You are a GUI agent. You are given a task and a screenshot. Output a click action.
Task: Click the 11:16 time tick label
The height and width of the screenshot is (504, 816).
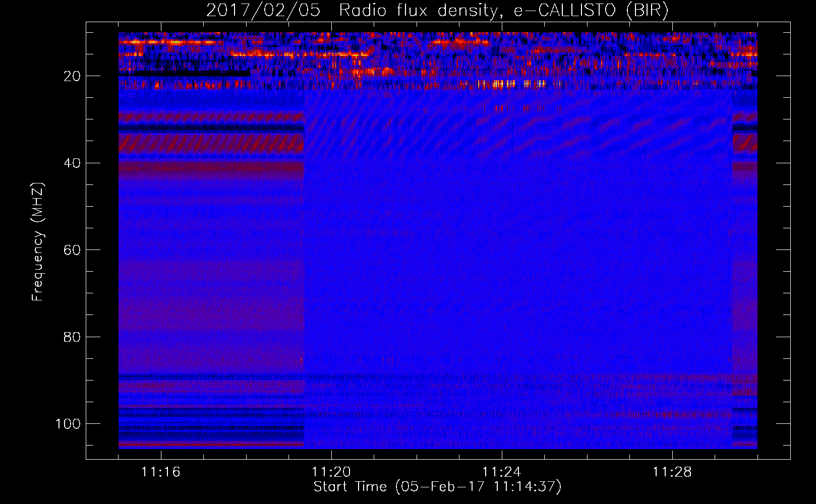tap(160, 472)
